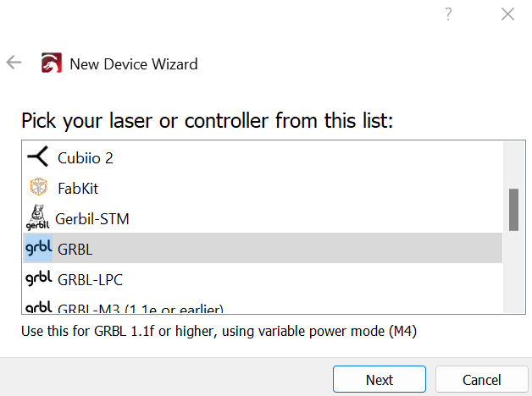The image size is (532, 396).
Task: Select the Gerbil-STM list entry
Action: point(92,218)
